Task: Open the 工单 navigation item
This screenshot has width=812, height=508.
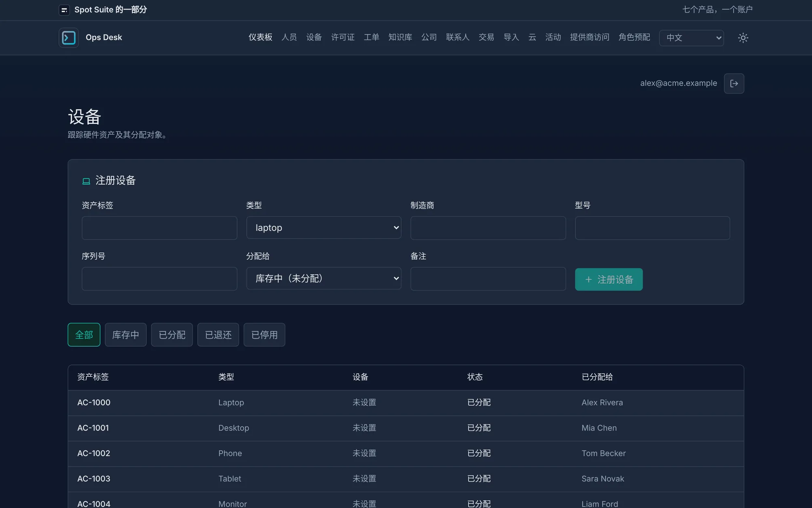Action: [371, 37]
